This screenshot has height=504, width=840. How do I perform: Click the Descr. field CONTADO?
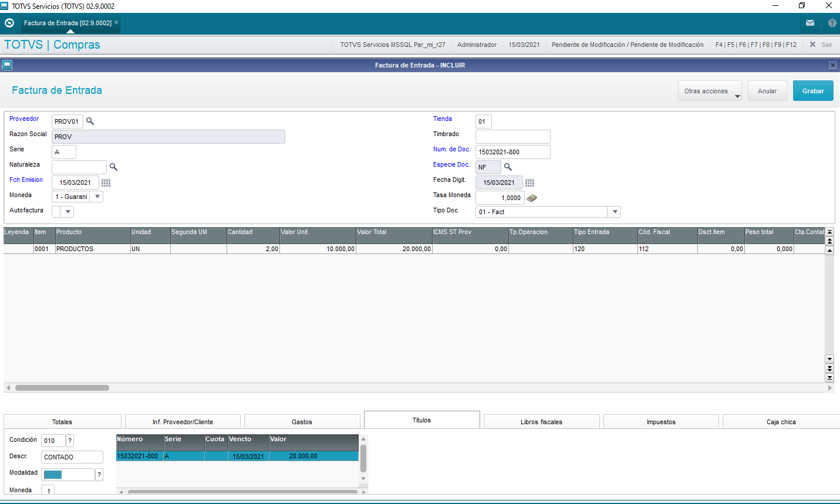click(72, 457)
